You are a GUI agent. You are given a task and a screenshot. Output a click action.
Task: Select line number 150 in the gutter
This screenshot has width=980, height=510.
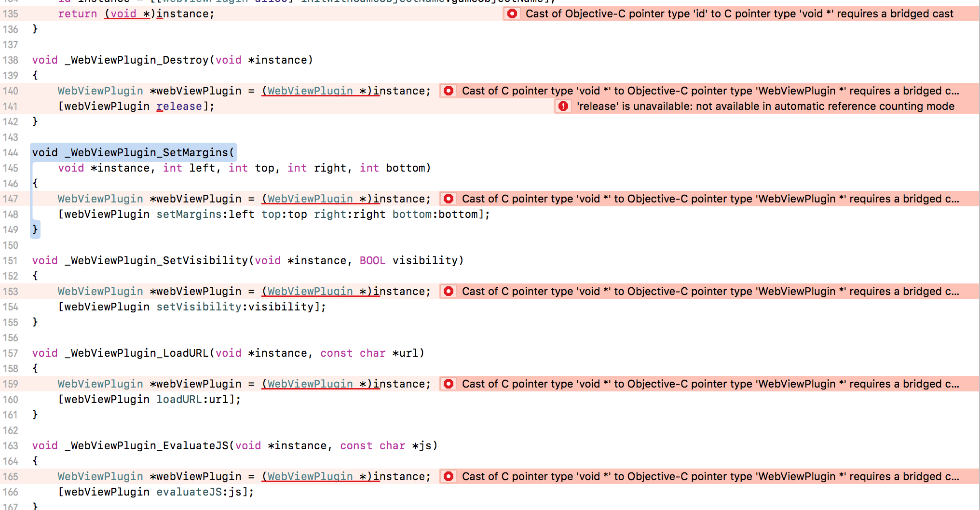click(11, 245)
